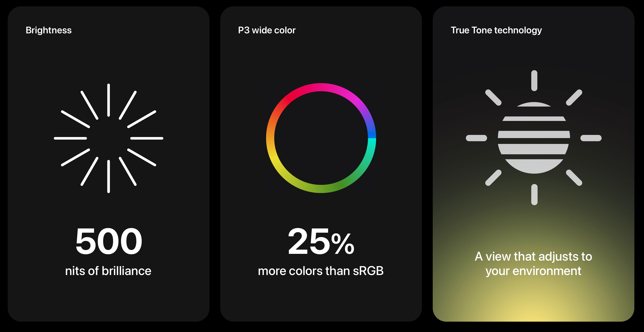Click the 25% figure
The height and width of the screenshot is (332, 644).
[x=321, y=241]
